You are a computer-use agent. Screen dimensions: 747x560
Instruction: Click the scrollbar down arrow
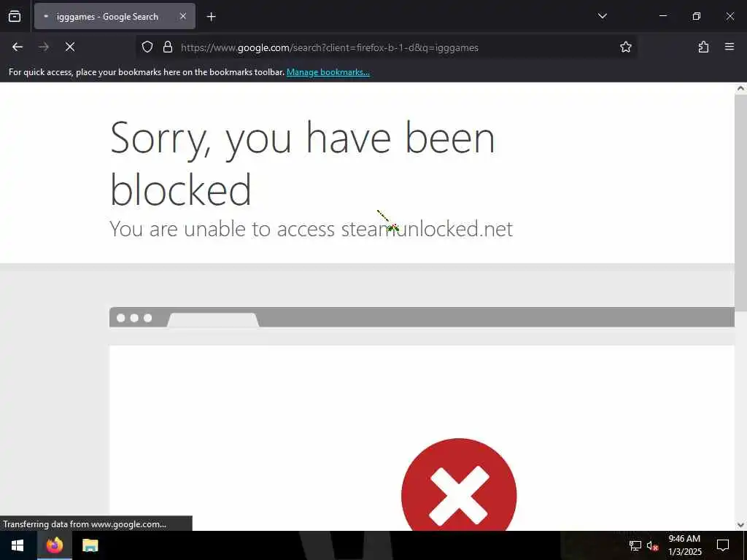pos(740,525)
